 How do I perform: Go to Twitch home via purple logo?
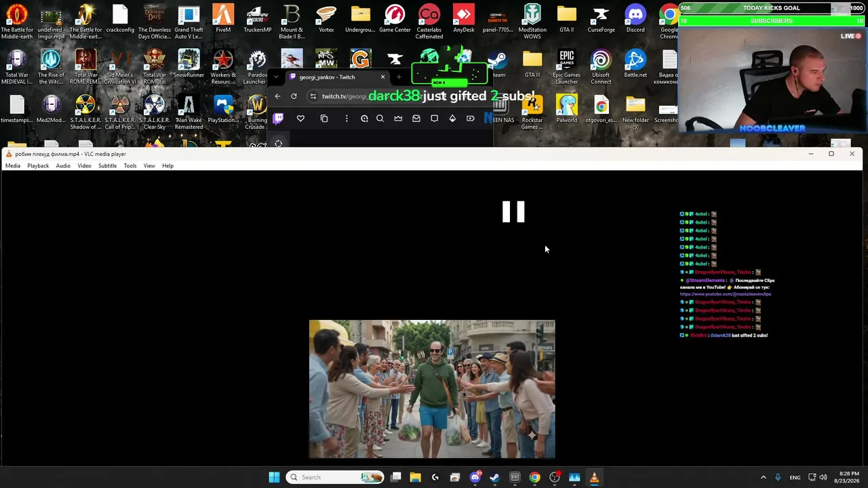click(278, 119)
